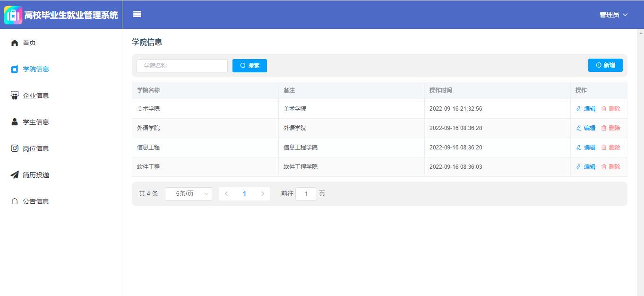
Task: Click the 前往 page number input box
Action: tap(306, 194)
